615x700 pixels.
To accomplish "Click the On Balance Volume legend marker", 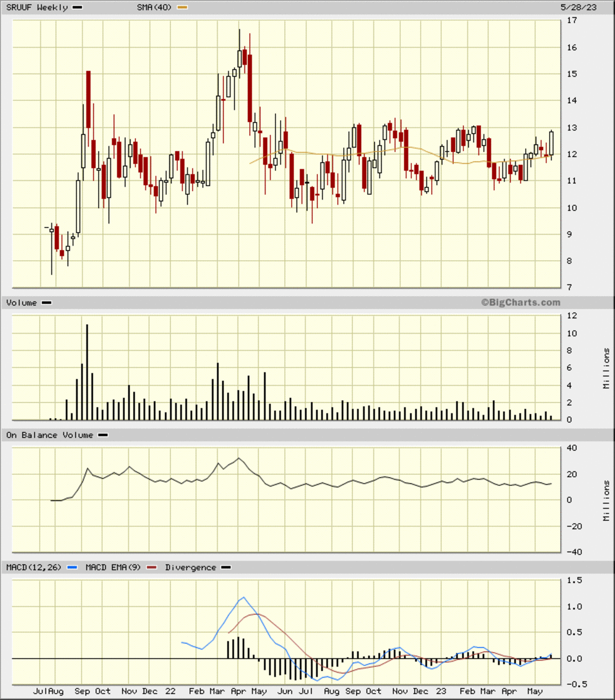I will [x=103, y=435].
